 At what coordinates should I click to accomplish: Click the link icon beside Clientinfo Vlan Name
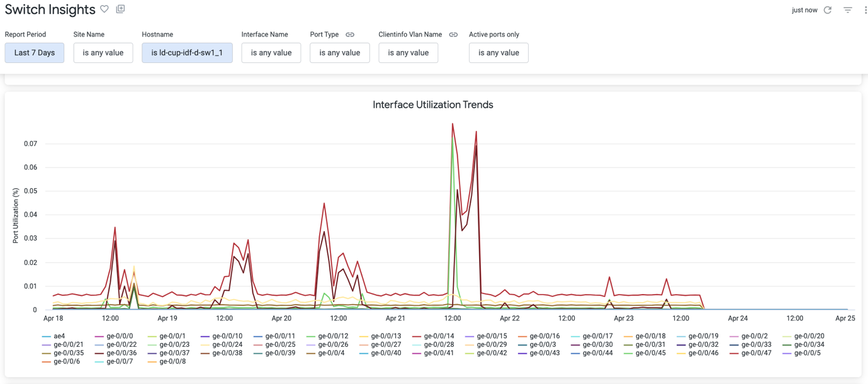click(453, 35)
